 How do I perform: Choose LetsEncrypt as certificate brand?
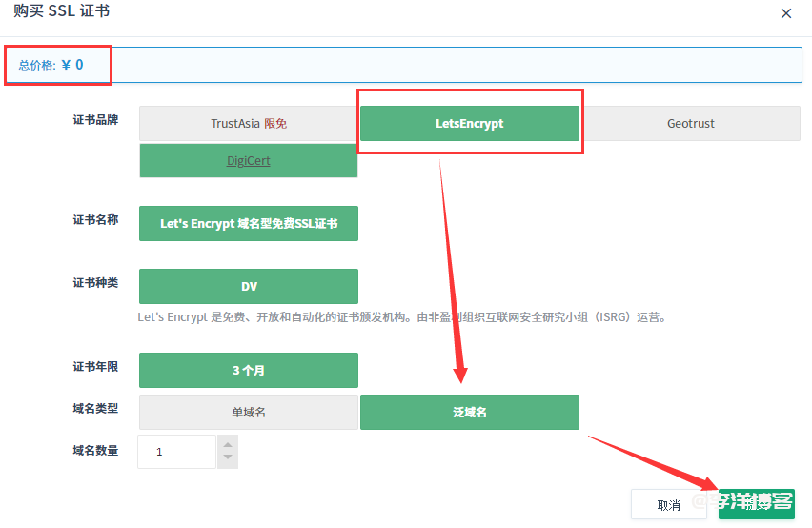click(x=469, y=124)
